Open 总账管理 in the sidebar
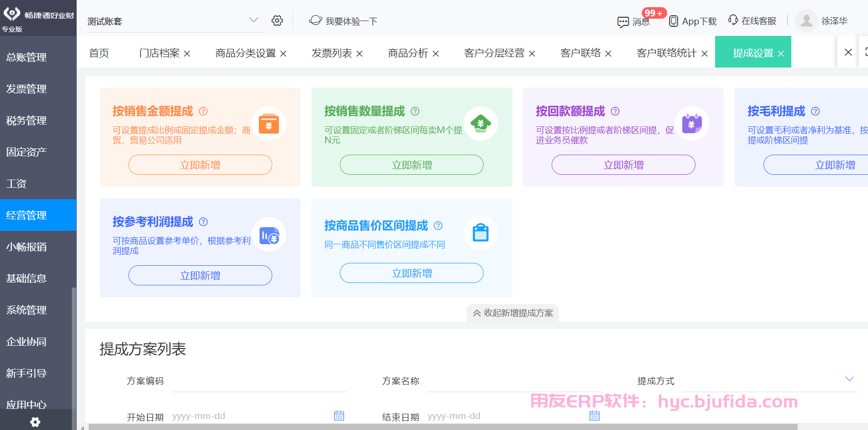 38,57
